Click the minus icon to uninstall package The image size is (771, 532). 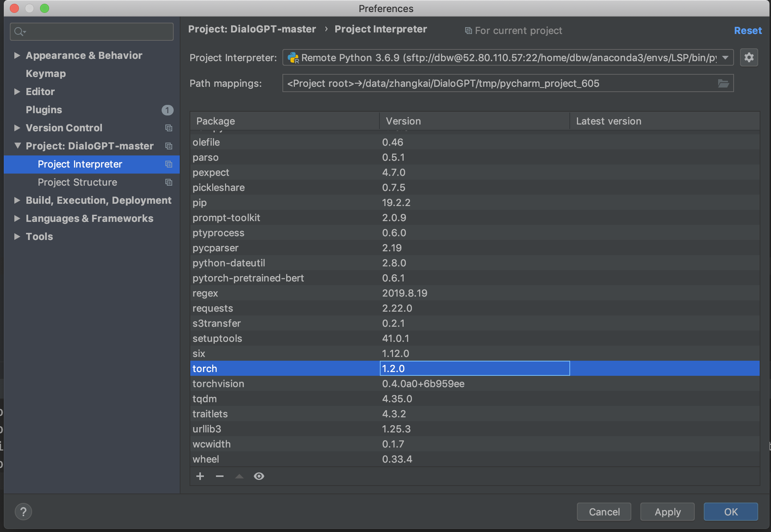220,476
